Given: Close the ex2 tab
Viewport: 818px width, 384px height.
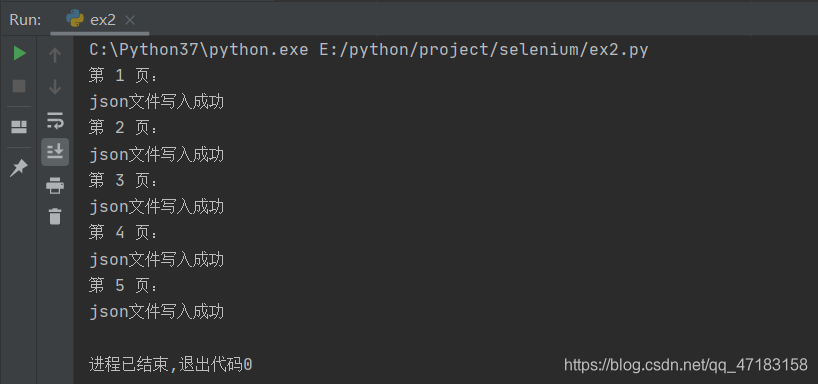Looking at the screenshot, I should (x=130, y=20).
